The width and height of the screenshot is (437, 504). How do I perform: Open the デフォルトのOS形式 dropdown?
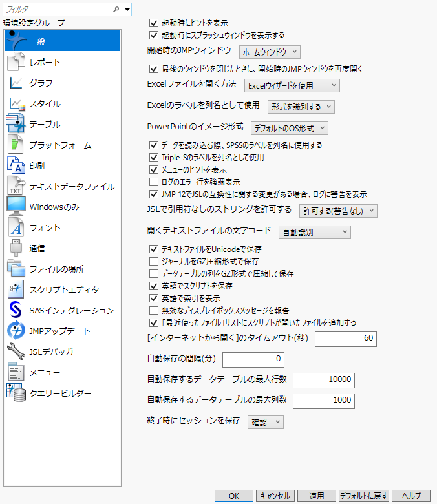click(x=290, y=128)
